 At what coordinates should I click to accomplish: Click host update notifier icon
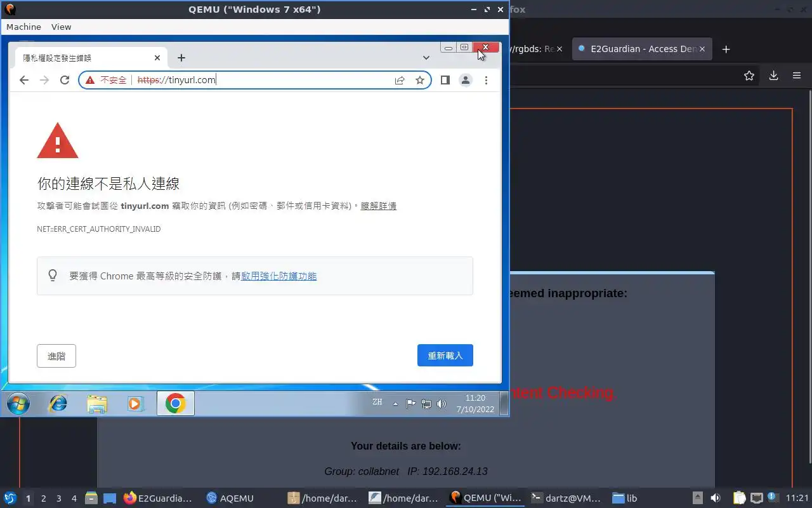772,497
